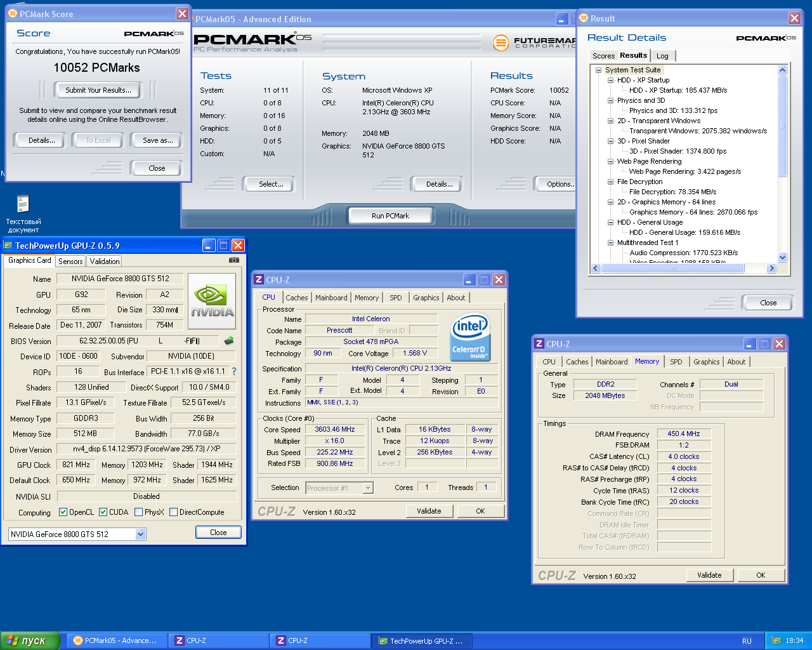The height and width of the screenshot is (650, 812).
Task: Click the Z icon of the CPU-Z CPU window
Action: [x=258, y=279]
